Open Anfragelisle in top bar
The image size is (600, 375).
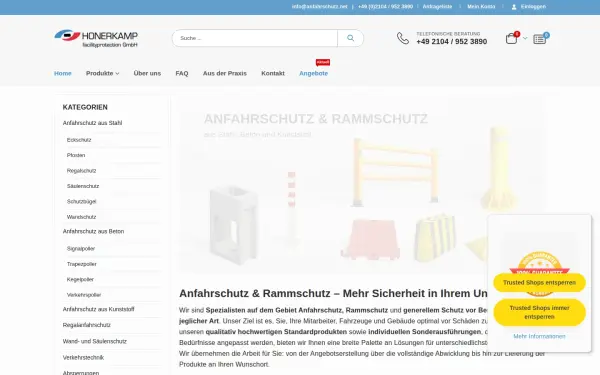click(437, 7)
